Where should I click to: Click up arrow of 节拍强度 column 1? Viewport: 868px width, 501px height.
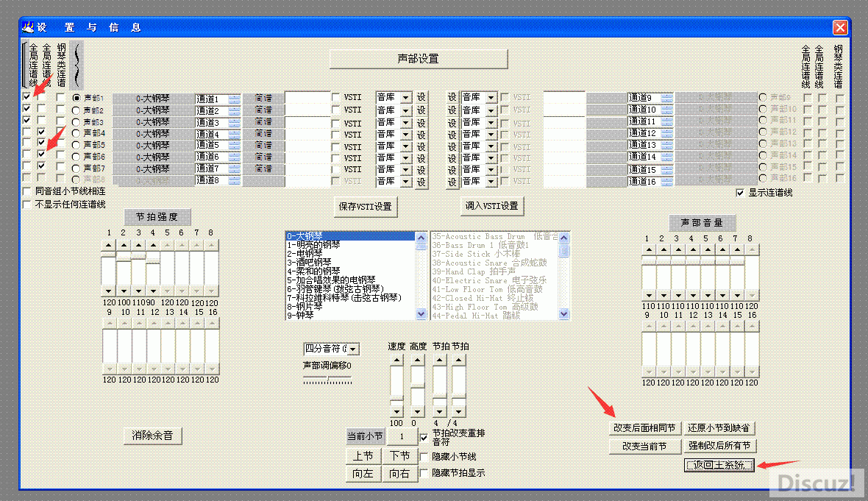coord(109,245)
